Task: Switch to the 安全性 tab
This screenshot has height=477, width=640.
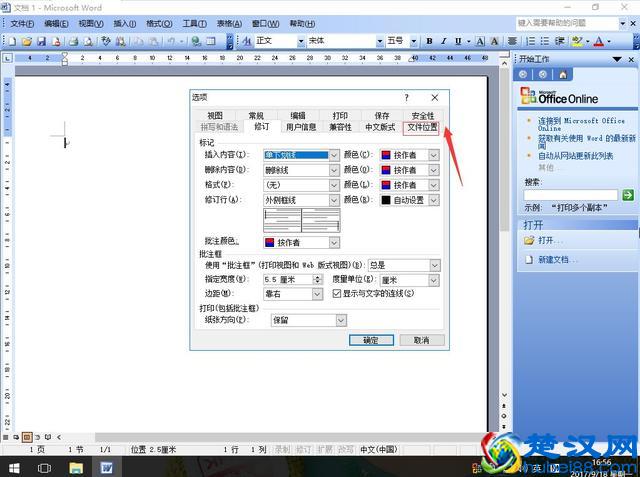Action: tap(423, 115)
